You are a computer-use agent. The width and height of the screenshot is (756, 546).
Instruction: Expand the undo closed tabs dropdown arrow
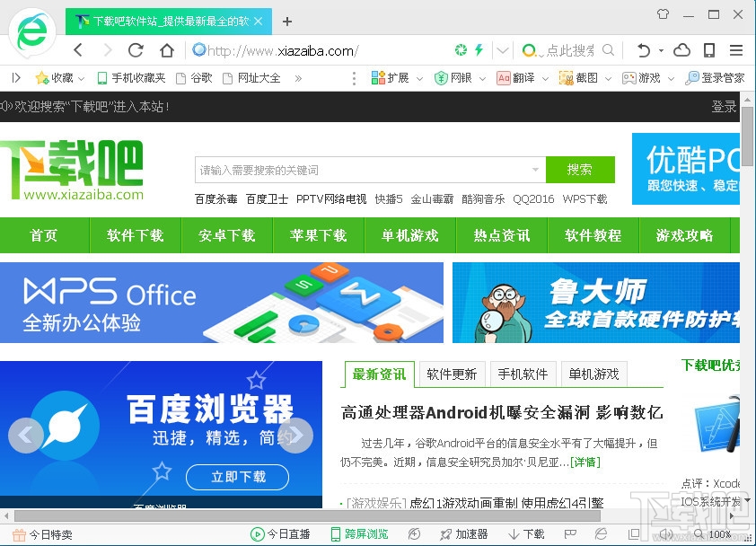coord(661,50)
